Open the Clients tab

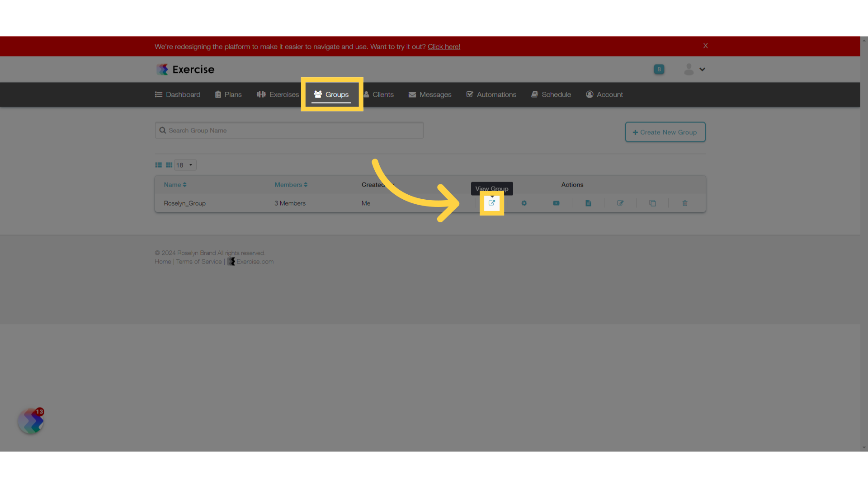click(x=379, y=94)
